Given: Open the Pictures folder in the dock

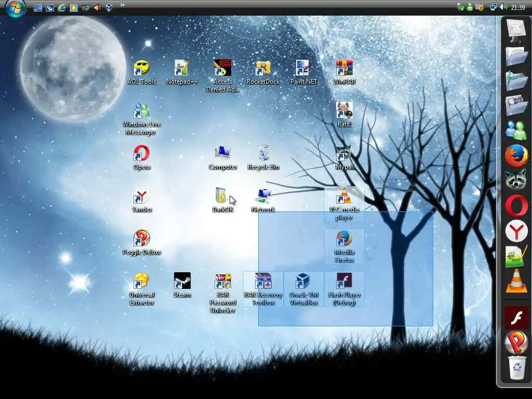Looking at the screenshot, I should 516,106.
